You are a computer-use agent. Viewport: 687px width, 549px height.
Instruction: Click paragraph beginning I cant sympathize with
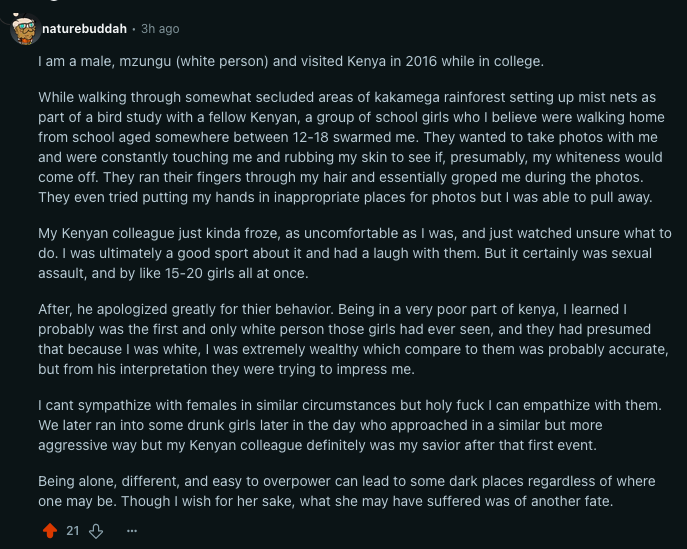coord(350,425)
